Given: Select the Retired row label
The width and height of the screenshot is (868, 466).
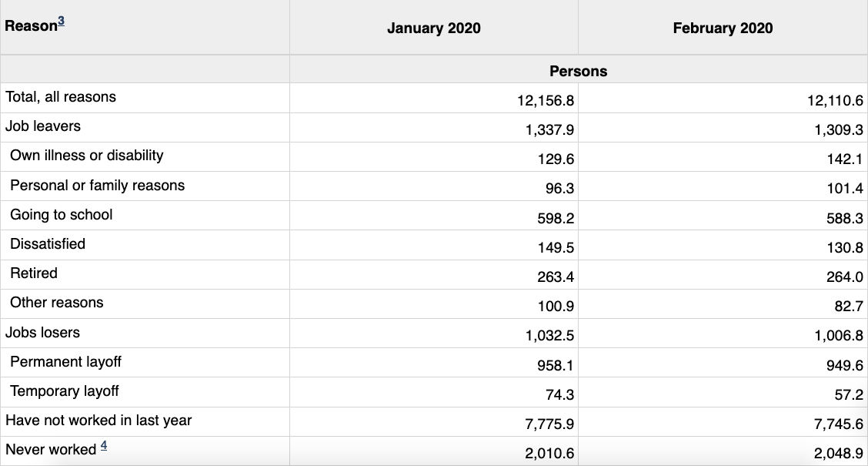Looking at the screenshot, I should tap(34, 273).
